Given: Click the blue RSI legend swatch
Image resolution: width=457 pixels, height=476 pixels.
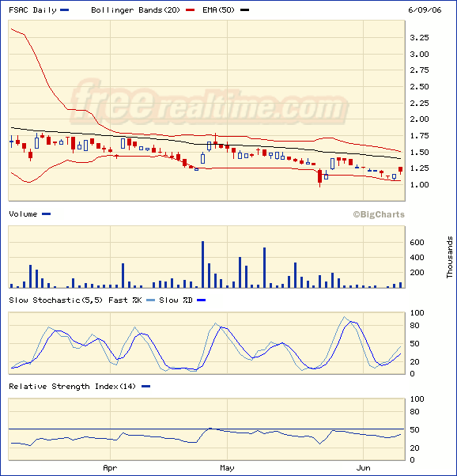Looking at the screenshot, I should click(x=146, y=387).
